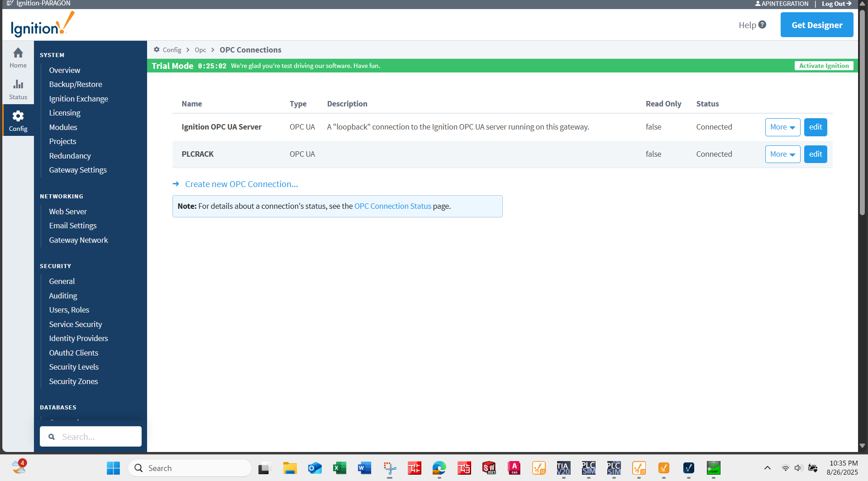This screenshot has width=868, height=481.
Task: Open Outlook from the taskbar
Action: (315, 468)
